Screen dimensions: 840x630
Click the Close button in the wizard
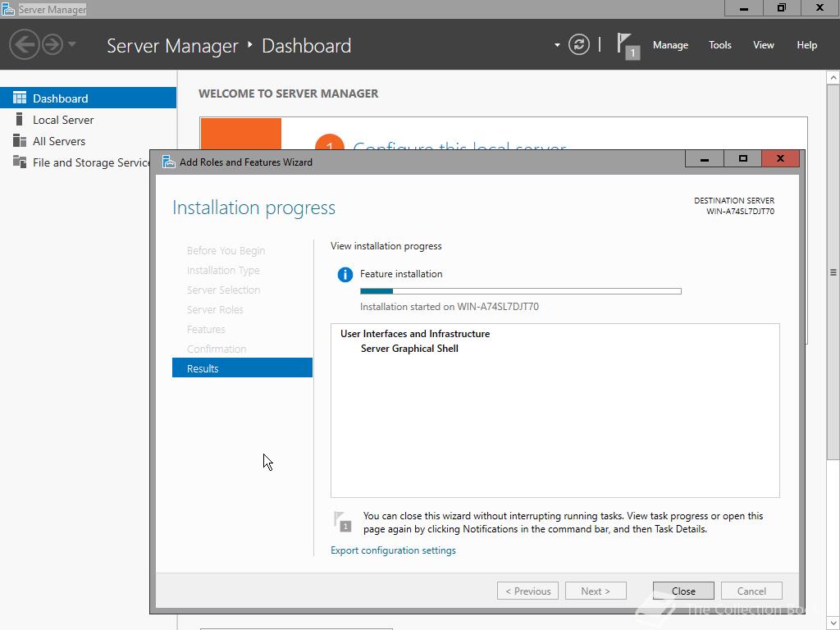click(x=683, y=591)
